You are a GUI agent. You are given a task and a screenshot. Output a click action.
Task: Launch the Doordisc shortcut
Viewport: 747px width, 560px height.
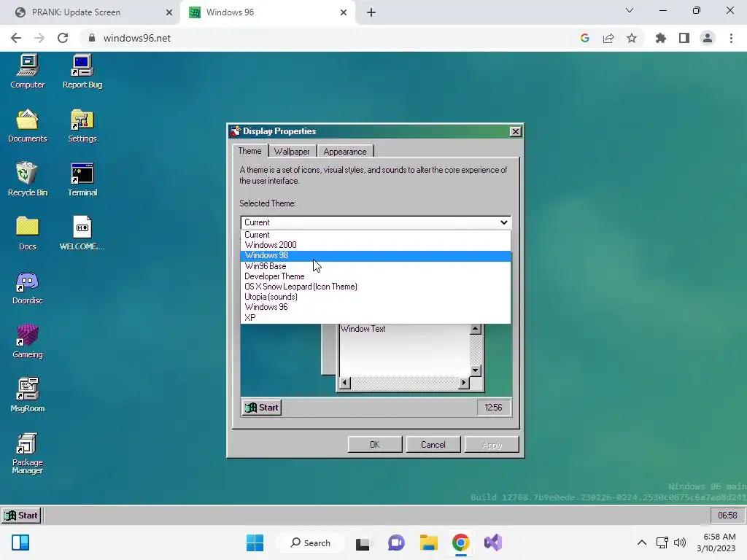(27, 287)
